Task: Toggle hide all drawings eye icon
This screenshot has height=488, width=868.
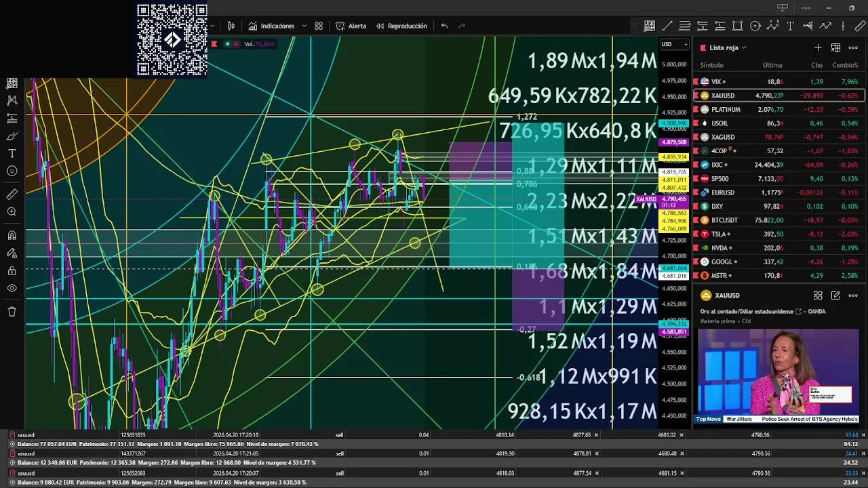Action: 12,288
